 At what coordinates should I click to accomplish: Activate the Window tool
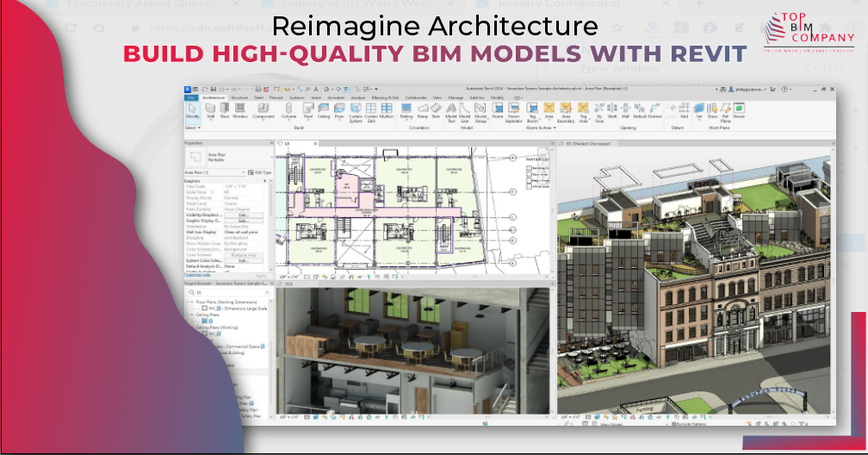(x=240, y=110)
